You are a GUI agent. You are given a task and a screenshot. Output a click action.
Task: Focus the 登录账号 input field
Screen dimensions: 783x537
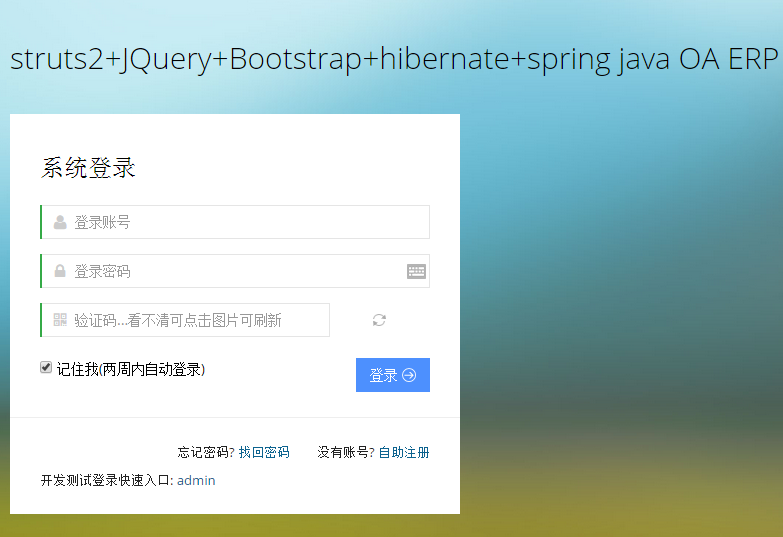pyautogui.click(x=235, y=222)
